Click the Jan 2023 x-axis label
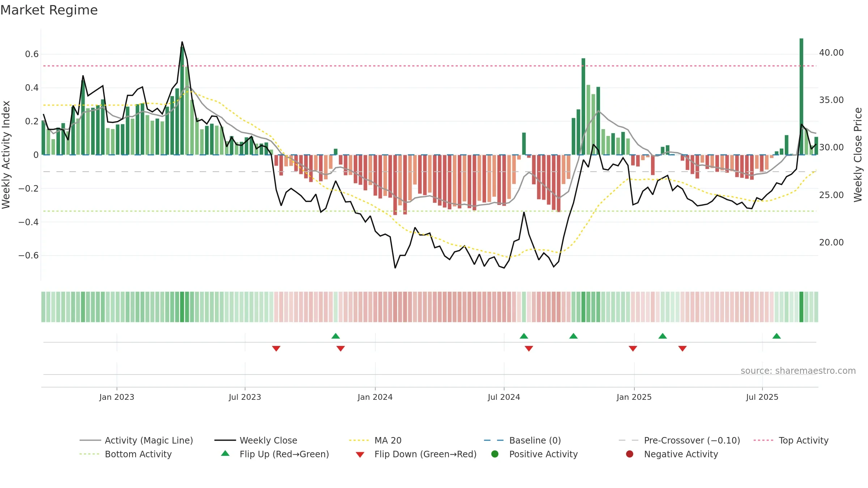The height and width of the screenshot is (488, 868). tap(117, 397)
